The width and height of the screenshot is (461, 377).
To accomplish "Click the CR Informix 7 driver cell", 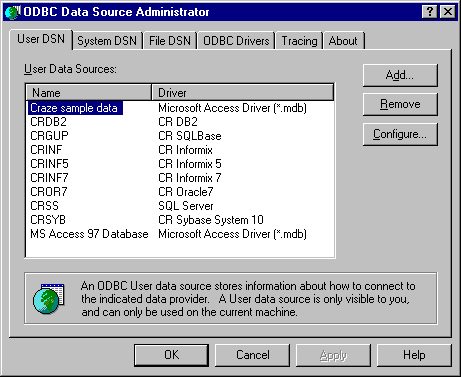I will tap(190, 178).
